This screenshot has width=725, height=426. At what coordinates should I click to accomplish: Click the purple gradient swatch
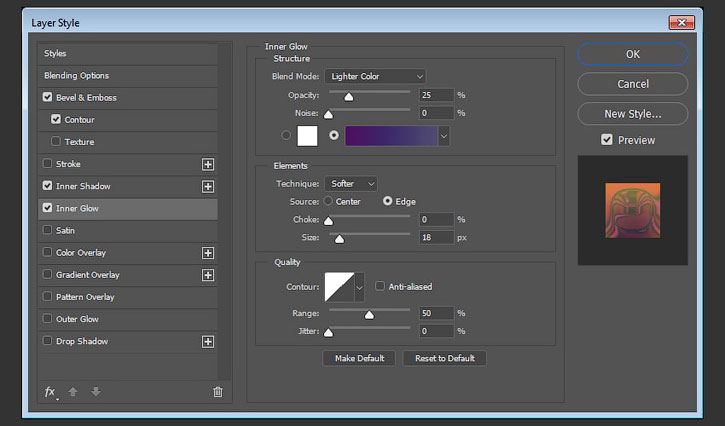coord(391,136)
